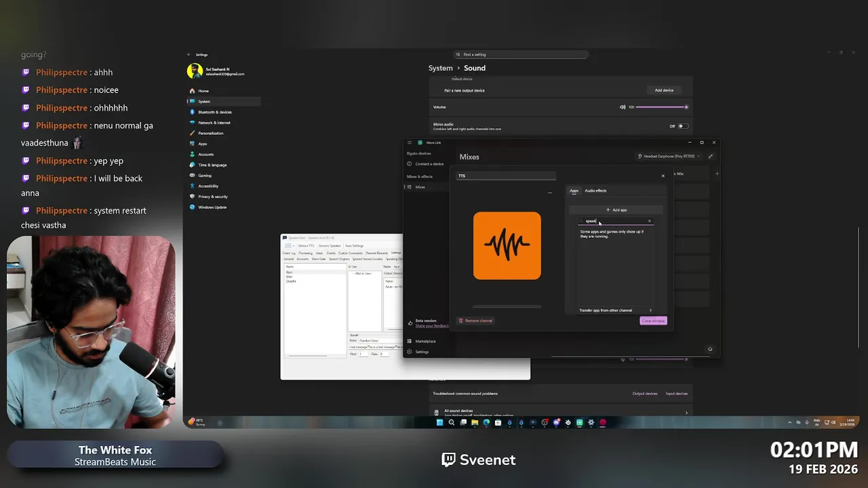Image resolution: width=868 pixels, height=488 pixels.
Task: Click the Remove channel button
Action: pos(475,321)
